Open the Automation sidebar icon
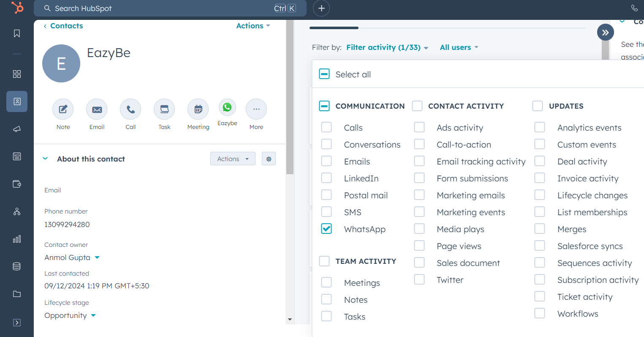 (x=17, y=211)
